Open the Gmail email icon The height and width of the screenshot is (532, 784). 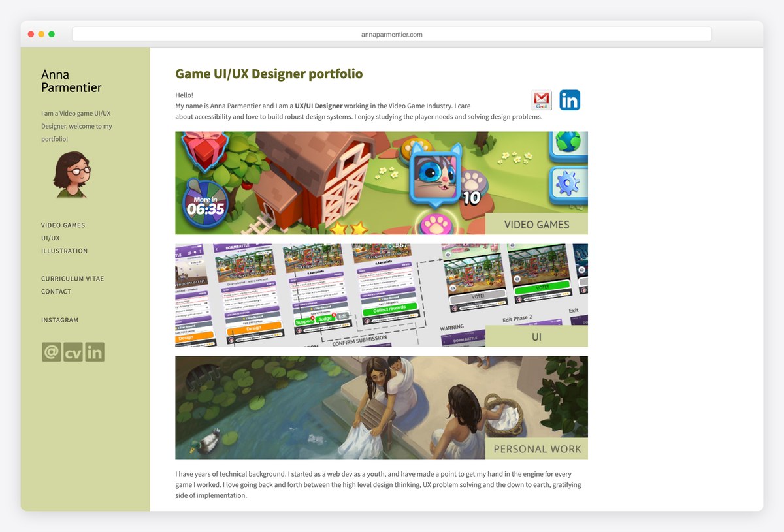pyautogui.click(x=542, y=100)
